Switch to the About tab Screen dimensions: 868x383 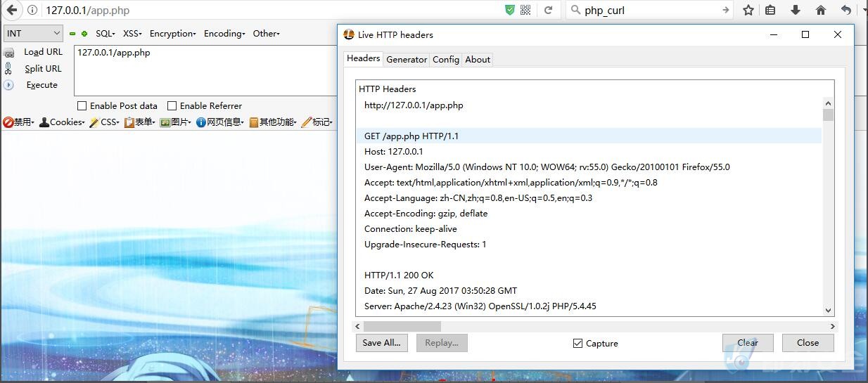click(x=478, y=60)
